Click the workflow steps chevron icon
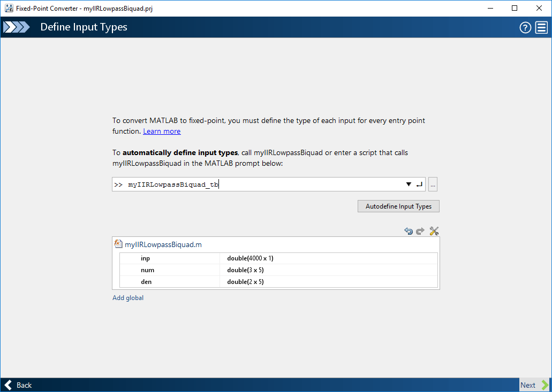 click(x=17, y=27)
